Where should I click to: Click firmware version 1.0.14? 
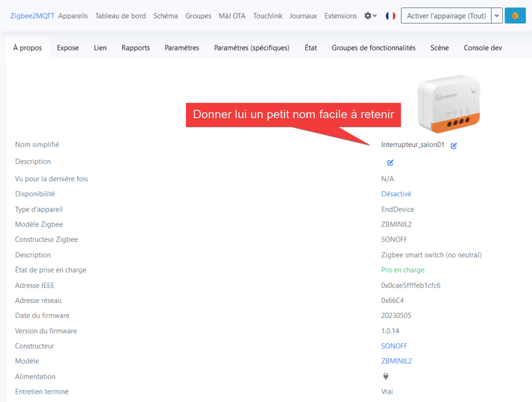click(x=390, y=331)
